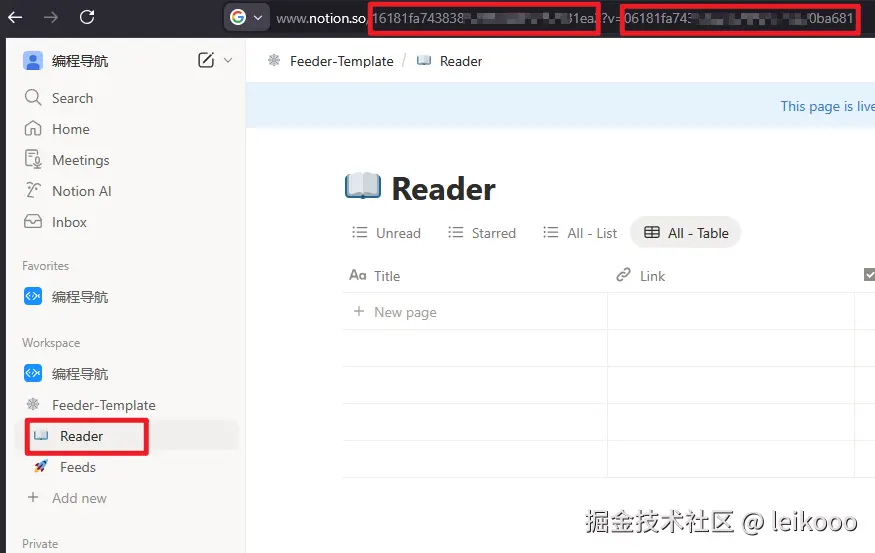875x553 pixels.
Task: Click the book icon in the breadcrumb
Action: point(424,60)
